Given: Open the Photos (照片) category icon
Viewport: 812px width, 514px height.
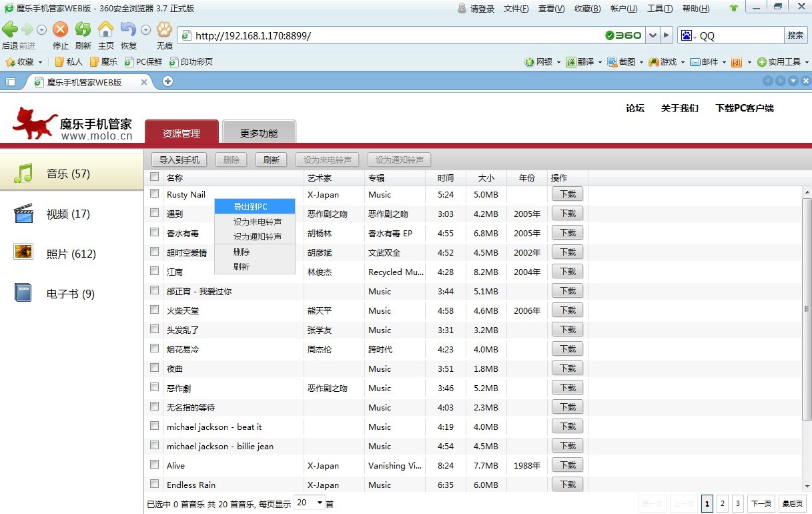Looking at the screenshot, I should 23,252.
